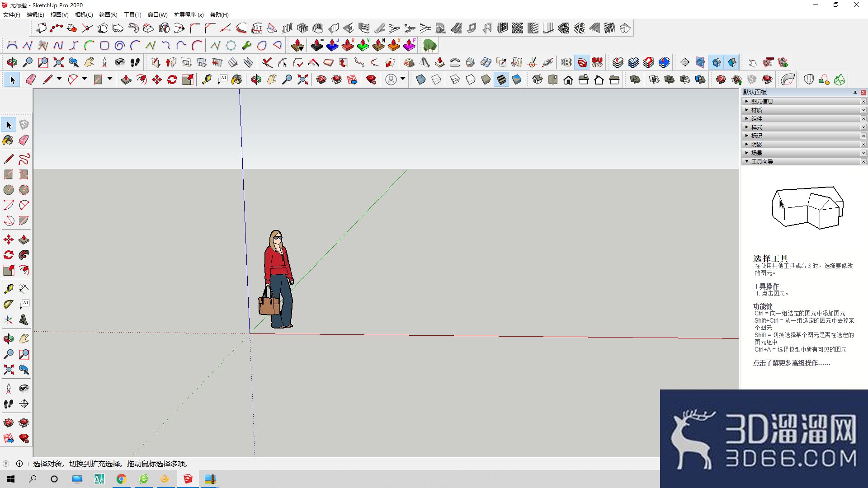868x488 pixels.
Task: Activate the Follow Me tool
Action: [24, 255]
